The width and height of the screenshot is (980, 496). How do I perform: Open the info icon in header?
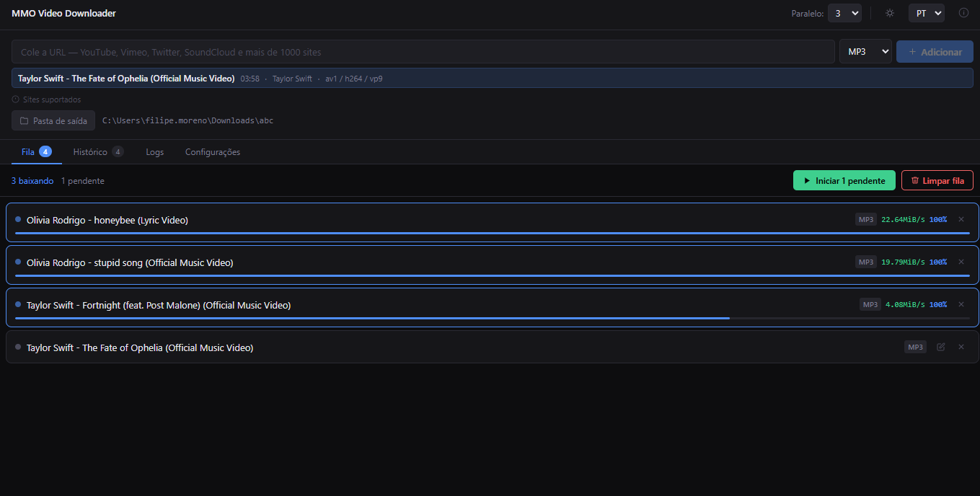pyautogui.click(x=963, y=13)
